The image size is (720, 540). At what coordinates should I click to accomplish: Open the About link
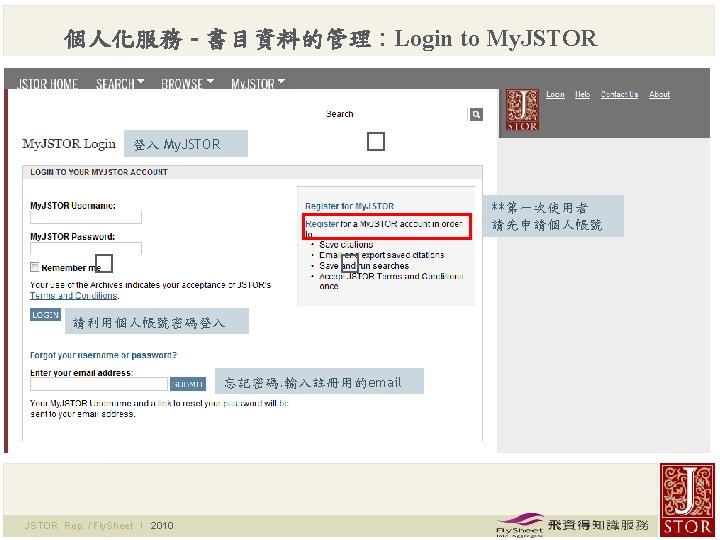click(x=659, y=94)
